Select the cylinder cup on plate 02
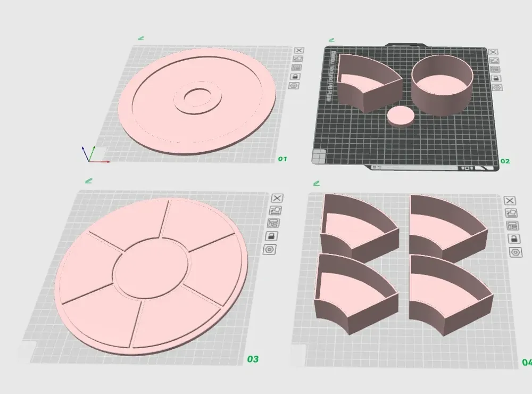 point(442,85)
